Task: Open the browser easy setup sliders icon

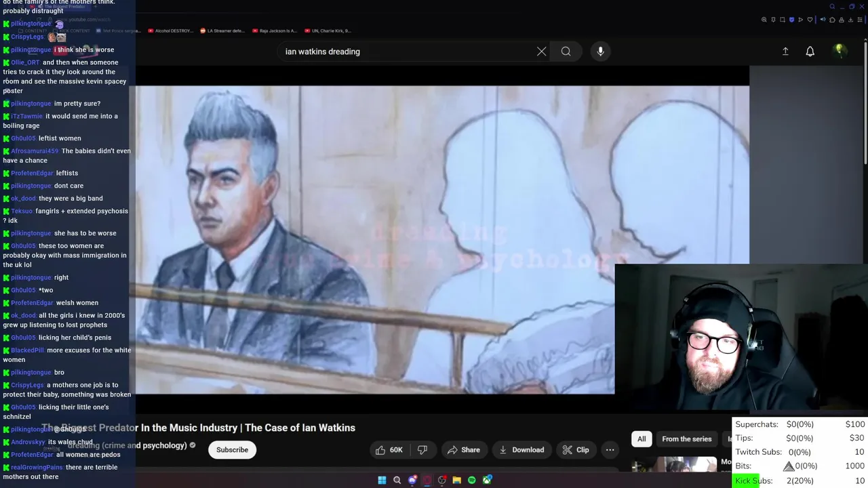Action: pyautogui.click(x=860, y=20)
